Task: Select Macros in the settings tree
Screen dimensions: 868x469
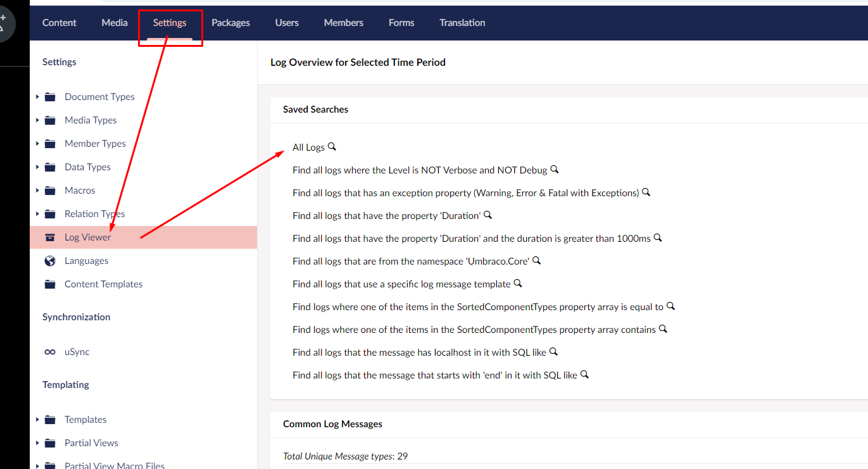Action: point(80,191)
